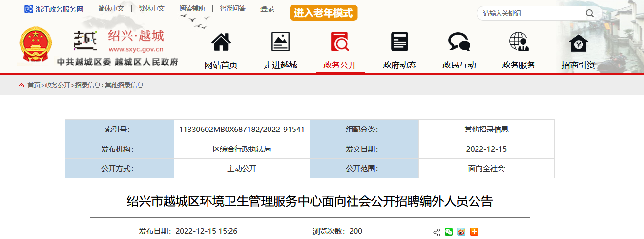
Task: Go to 政民互动 menu item
Action: 459,65
